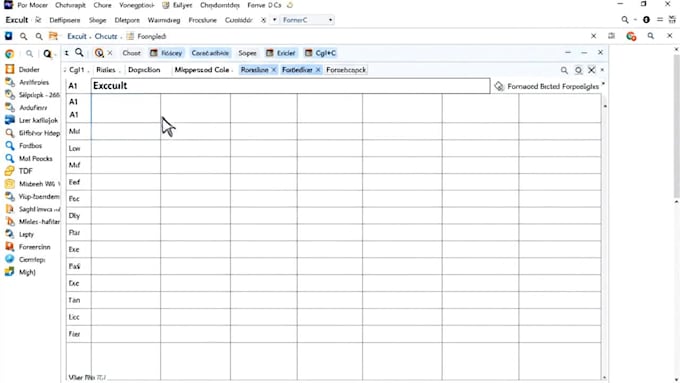Click the magnifier icon in inner toolbar
Screen dimensions: 680x383
coord(79,52)
